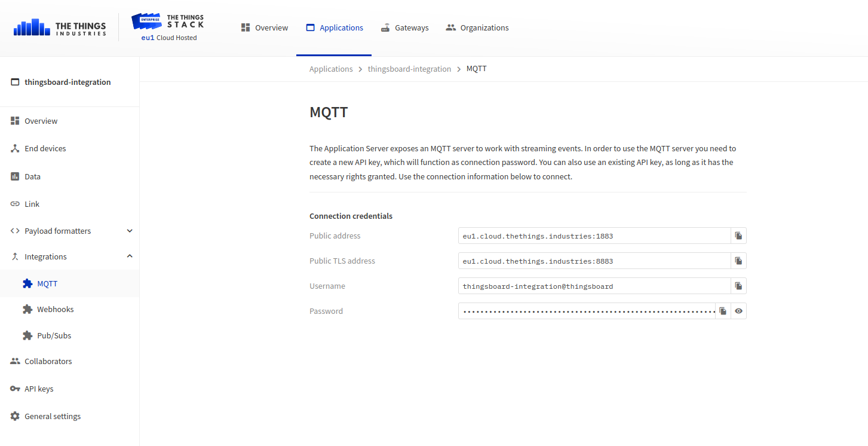The width and height of the screenshot is (868, 446).
Task: Copy the Username to clipboard
Action: (738, 286)
